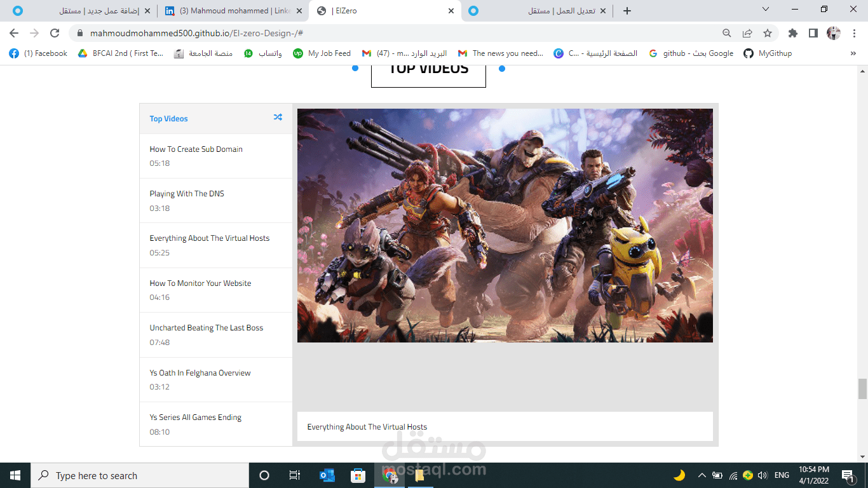Show more bookmarks with double chevron
Viewport: 868px width, 488px height.
[x=853, y=53]
